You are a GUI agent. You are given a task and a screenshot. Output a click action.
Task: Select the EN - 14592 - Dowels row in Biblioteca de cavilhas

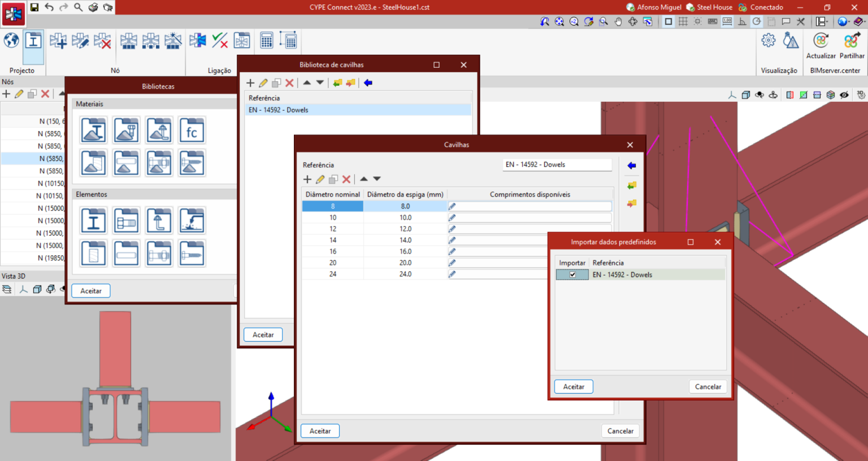coord(358,110)
